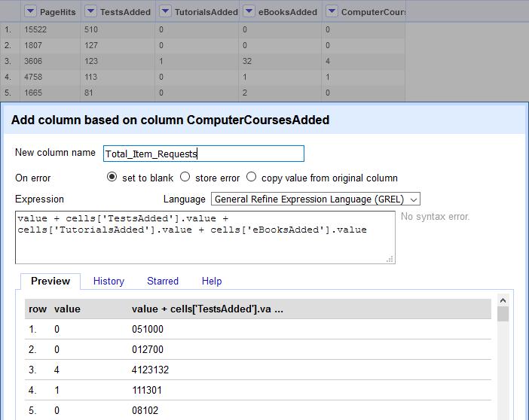Click the eBooksAdded cell '32'
This screenshot has height=420, width=529.
247,61
